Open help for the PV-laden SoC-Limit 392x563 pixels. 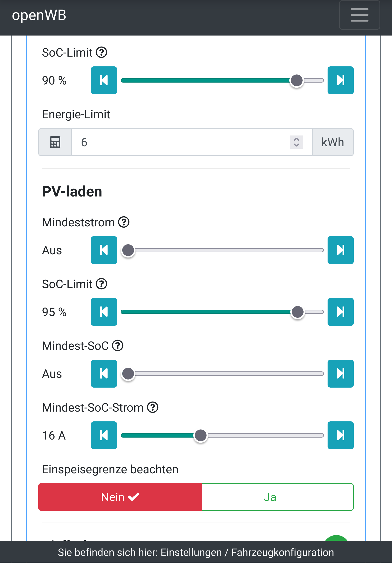[x=101, y=284]
